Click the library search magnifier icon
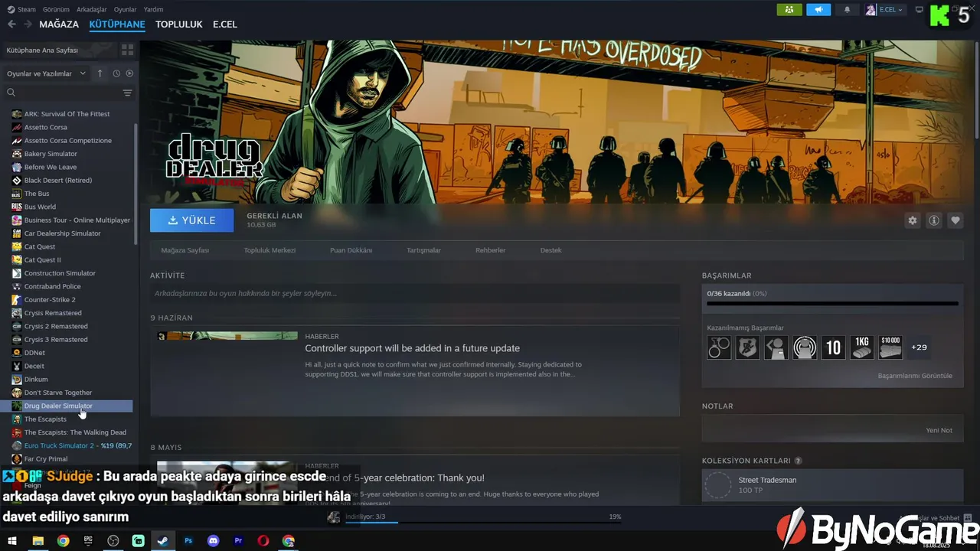The height and width of the screenshot is (551, 980). [11, 93]
